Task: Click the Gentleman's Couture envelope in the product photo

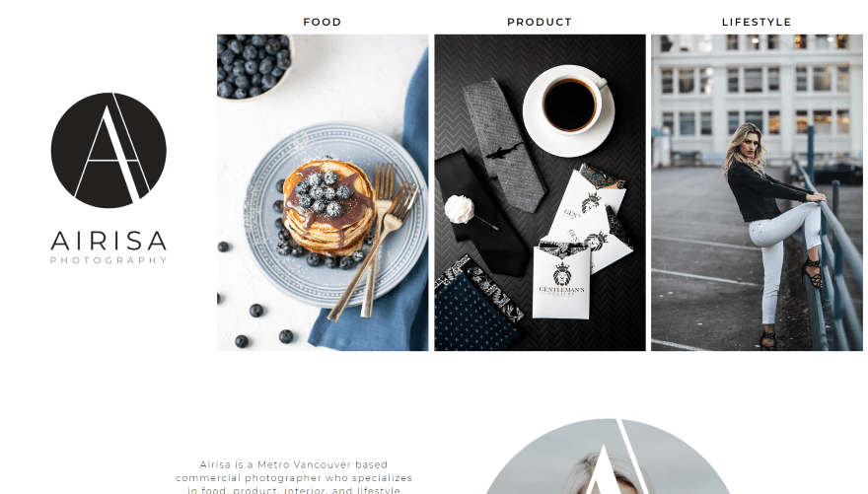Action: (x=560, y=283)
